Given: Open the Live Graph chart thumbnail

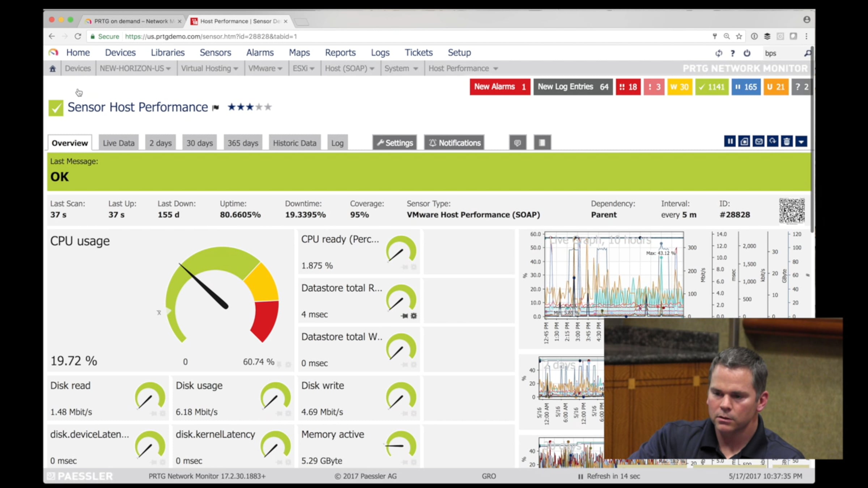Looking at the screenshot, I should tap(614, 275).
